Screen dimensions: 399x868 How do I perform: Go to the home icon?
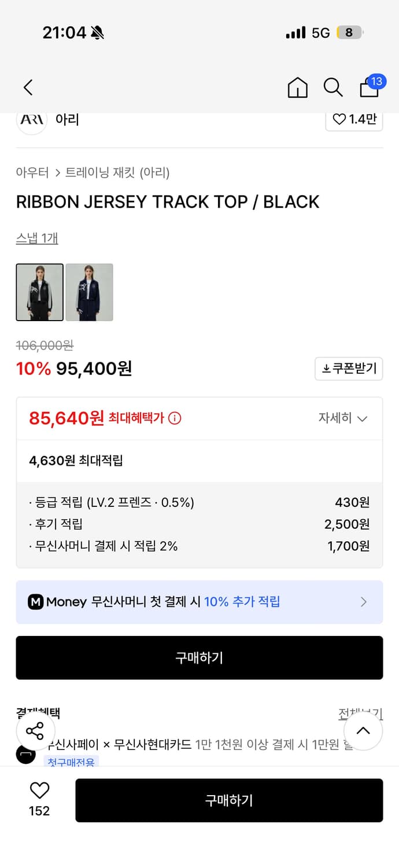tap(297, 87)
